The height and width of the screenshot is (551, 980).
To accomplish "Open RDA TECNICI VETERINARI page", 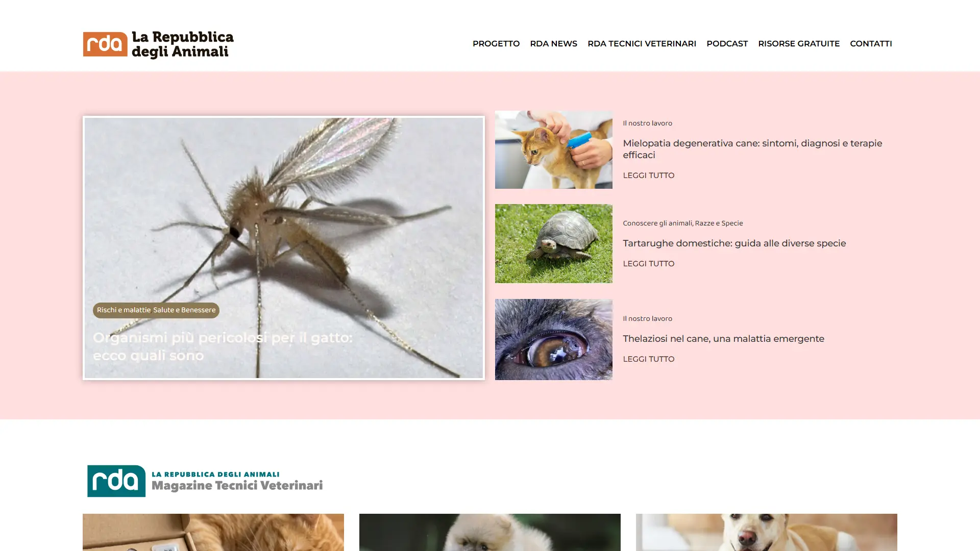I will (x=642, y=44).
